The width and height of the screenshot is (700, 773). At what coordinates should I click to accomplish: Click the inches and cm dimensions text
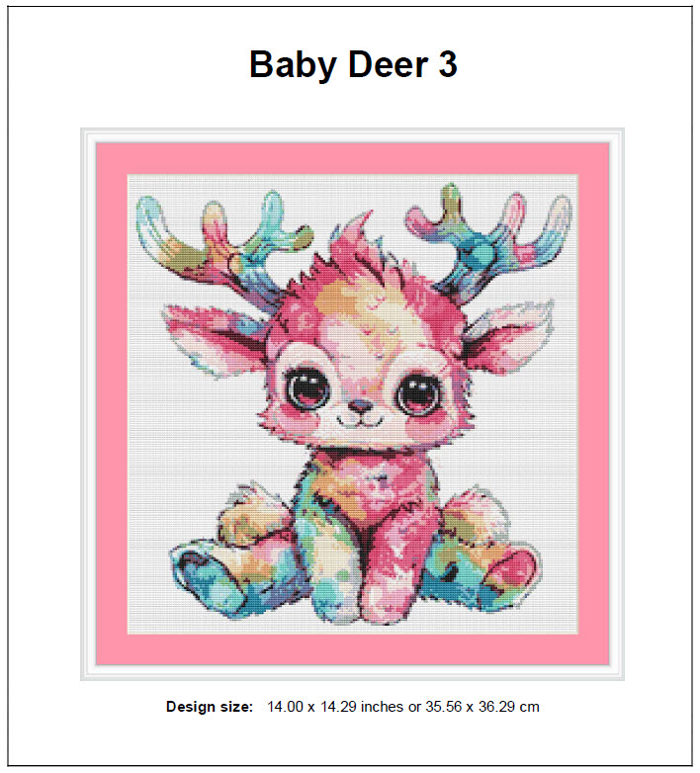tap(402, 707)
